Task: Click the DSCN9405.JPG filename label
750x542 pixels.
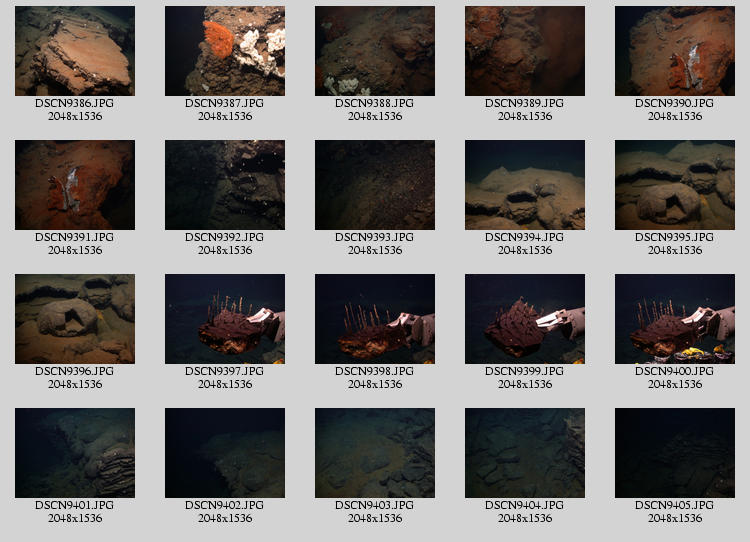Action: tap(675, 505)
